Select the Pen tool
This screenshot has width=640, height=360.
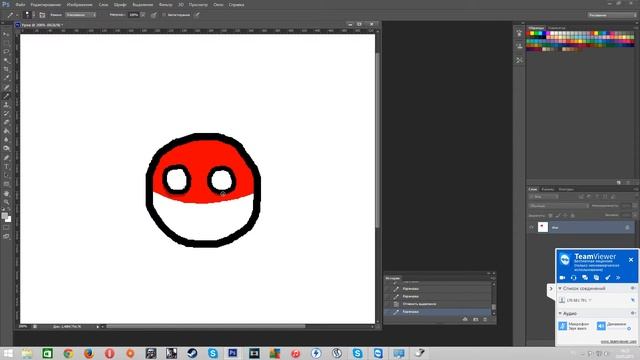coord(6,158)
